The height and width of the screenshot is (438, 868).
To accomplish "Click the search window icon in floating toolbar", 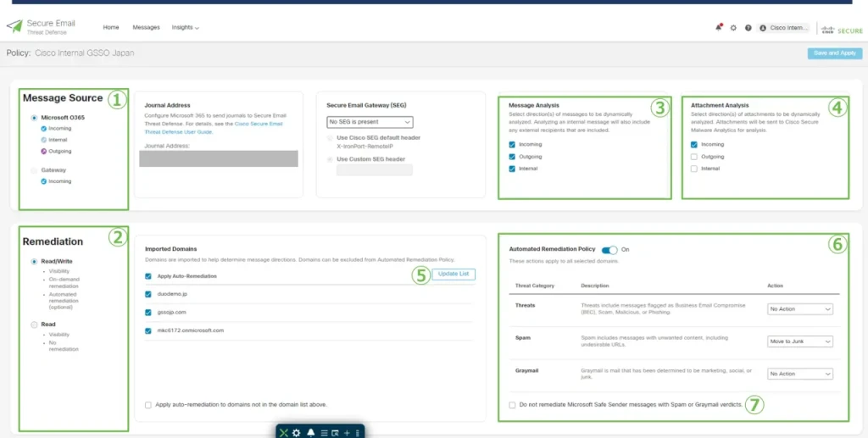I will tap(334, 433).
